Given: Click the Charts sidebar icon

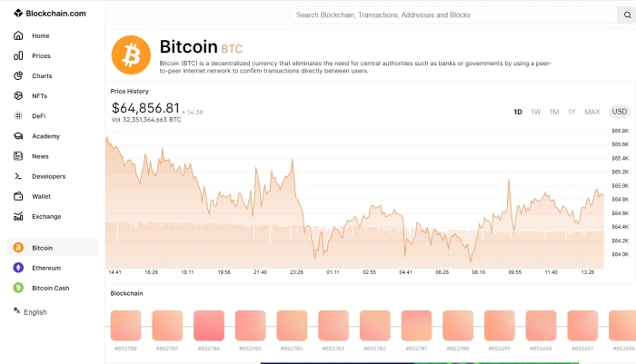Looking at the screenshot, I should [x=18, y=75].
